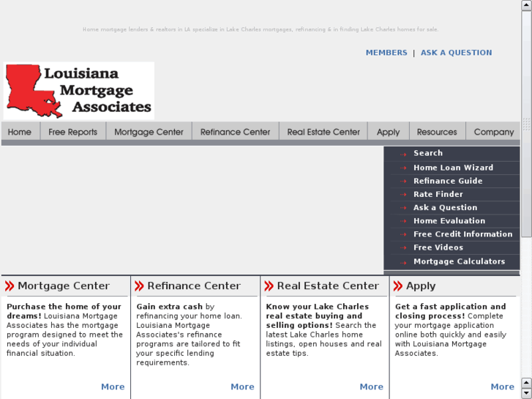Click the scrollbar up arrow at top
Viewport: 532px width, 399px height.
coord(527,5)
